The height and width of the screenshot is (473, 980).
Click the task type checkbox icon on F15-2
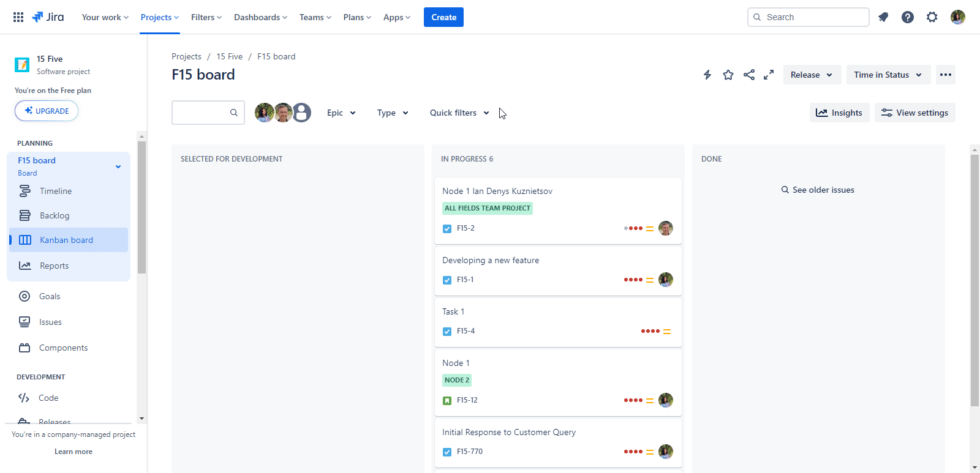coord(447,229)
